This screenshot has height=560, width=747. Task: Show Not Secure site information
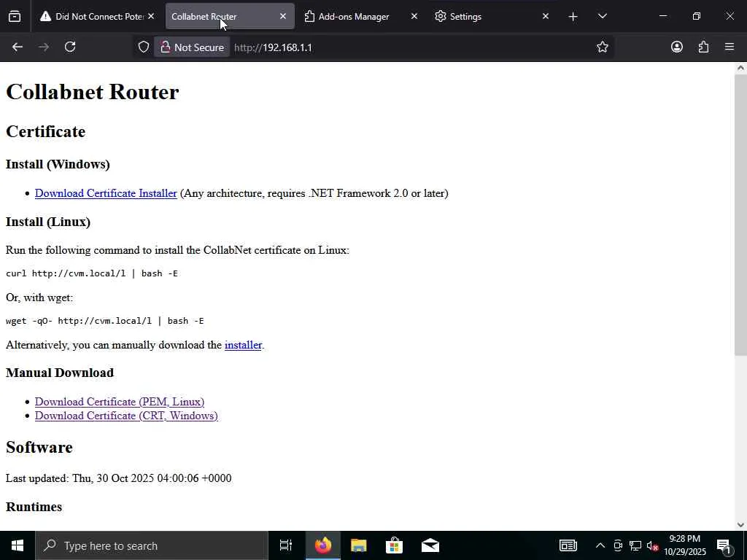coord(192,47)
